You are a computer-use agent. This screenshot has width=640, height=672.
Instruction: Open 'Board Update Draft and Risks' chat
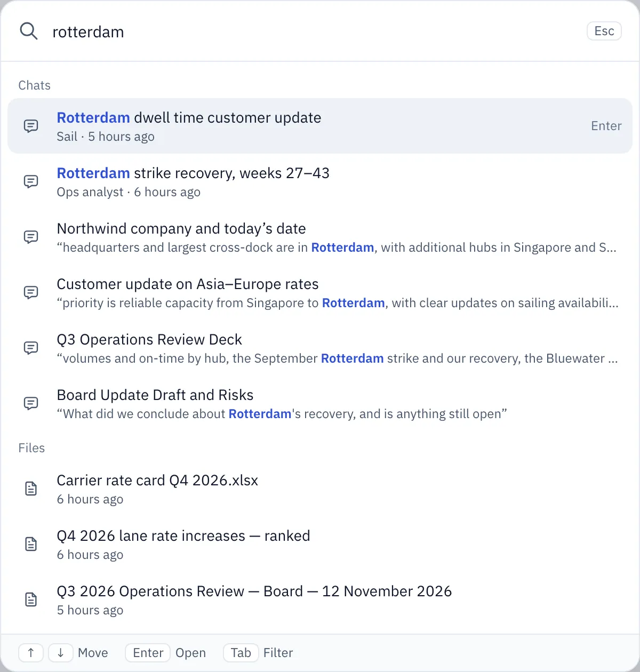point(320,403)
